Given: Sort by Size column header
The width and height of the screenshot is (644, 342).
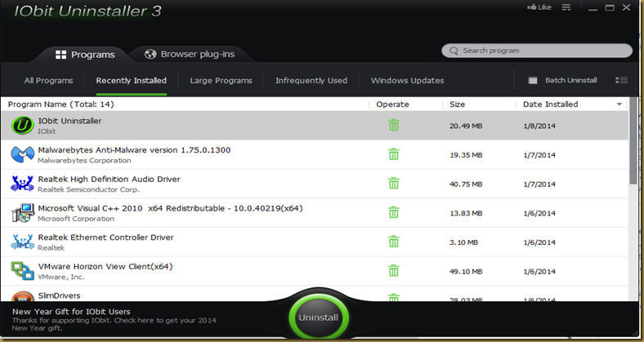Looking at the screenshot, I should coord(457,104).
